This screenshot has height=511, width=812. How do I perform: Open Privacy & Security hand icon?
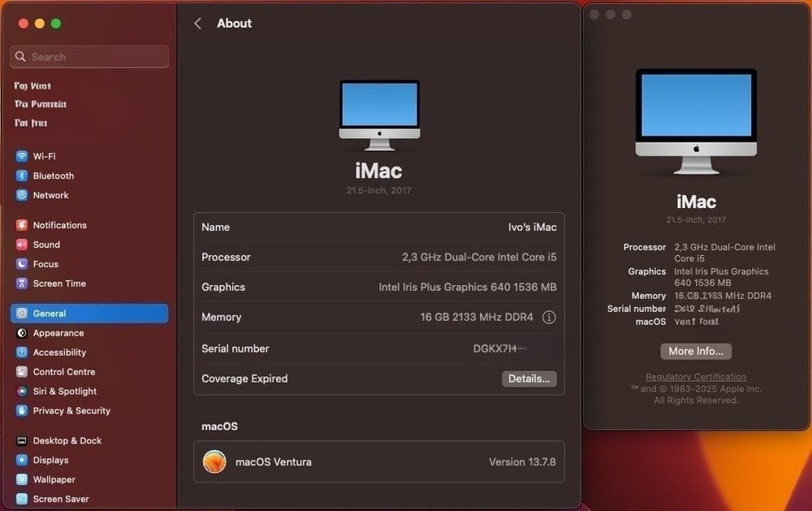click(x=22, y=410)
